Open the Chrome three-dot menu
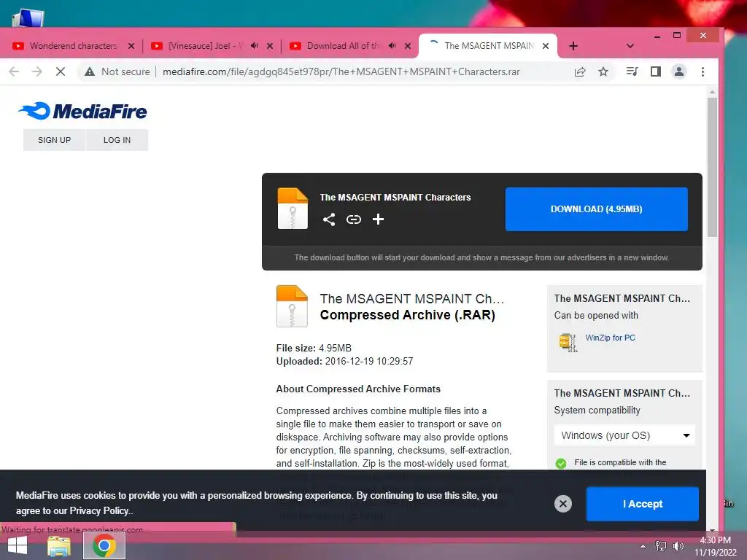Viewport: 747px width, 560px height. [703, 71]
